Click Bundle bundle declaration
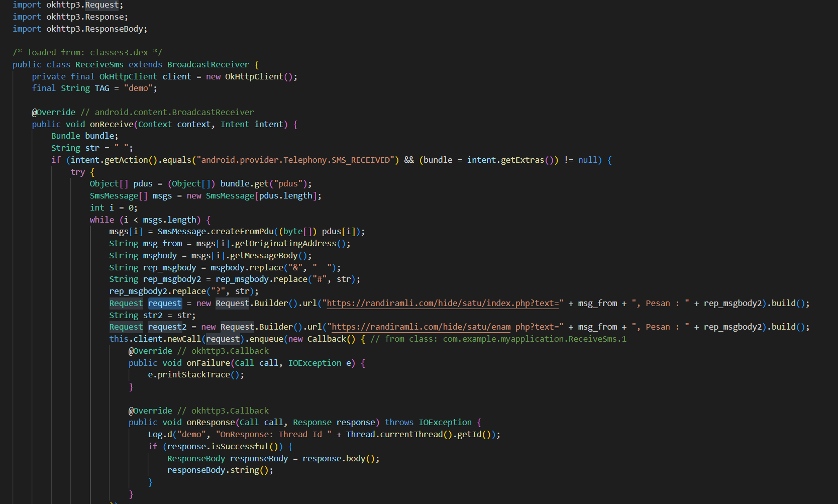The width and height of the screenshot is (838, 504). coord(85,136)
